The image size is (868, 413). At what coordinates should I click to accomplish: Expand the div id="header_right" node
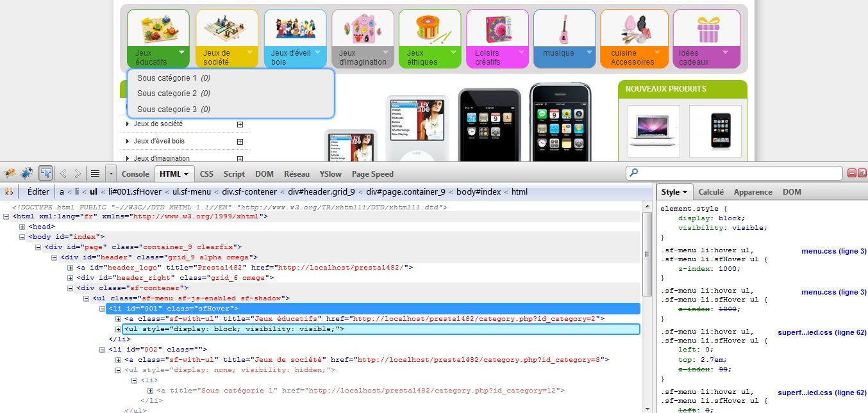pos(71,278)
